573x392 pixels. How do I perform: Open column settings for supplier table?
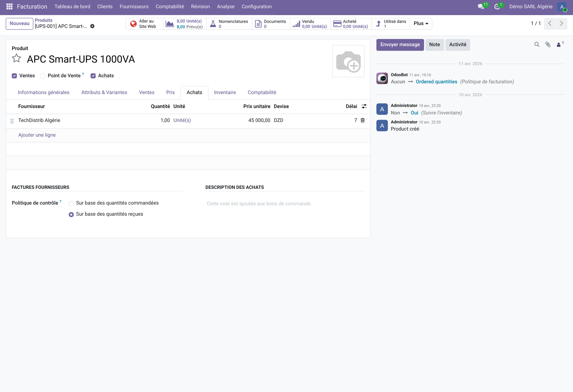[364, 106]
